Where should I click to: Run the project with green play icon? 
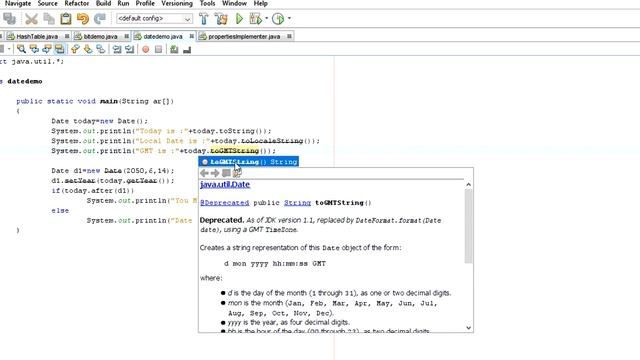pos(239,19)
